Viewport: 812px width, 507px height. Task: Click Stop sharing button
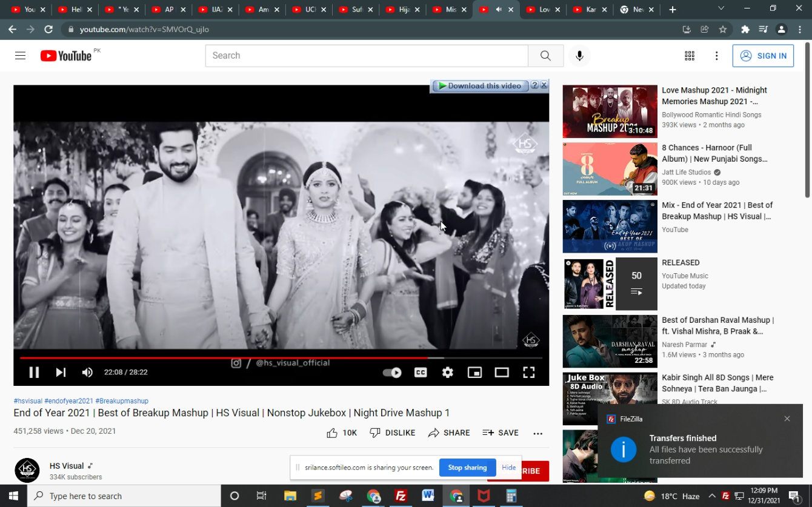coord(467,468)
